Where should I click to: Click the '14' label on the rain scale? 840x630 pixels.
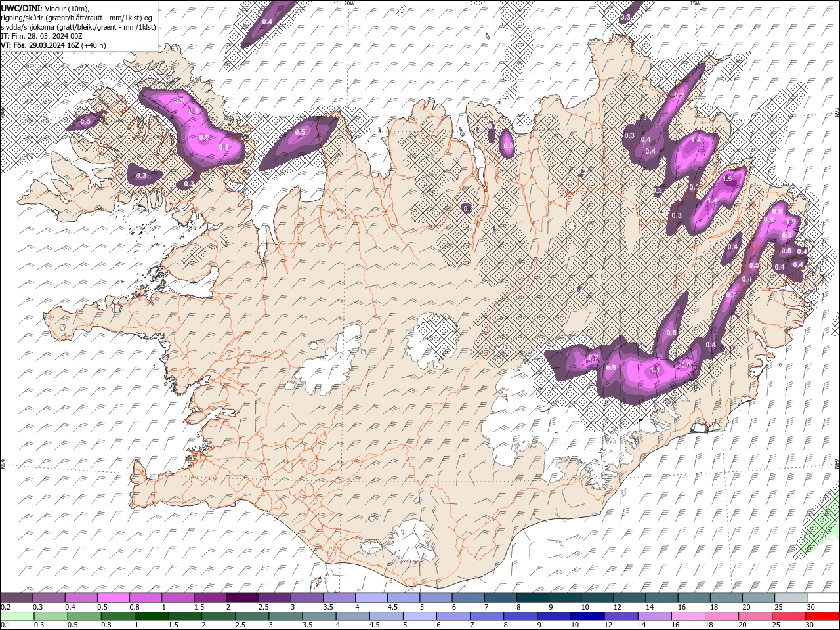(x=642, y=625)
